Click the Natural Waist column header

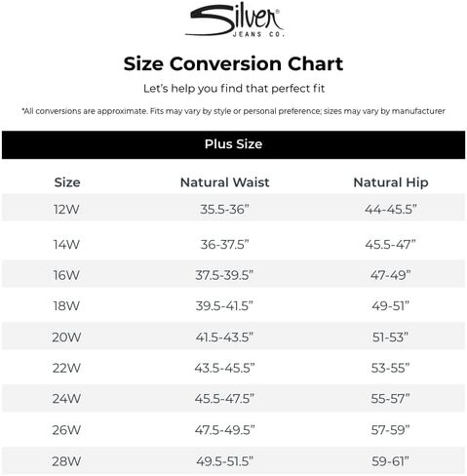point(225,182)
